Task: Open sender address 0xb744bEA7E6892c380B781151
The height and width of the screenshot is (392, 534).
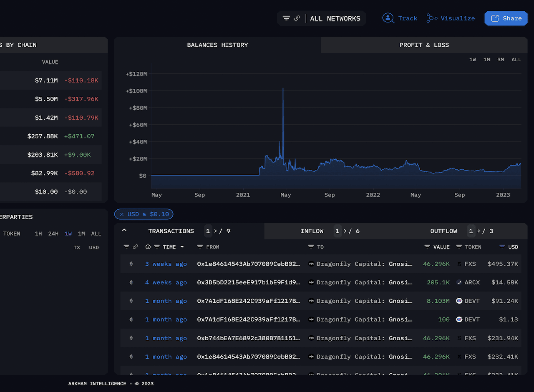Action: click(x=249, y=338)
